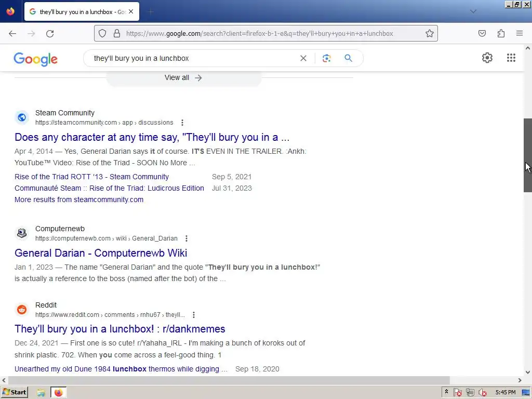Open the Firefox hamburger menu
The height and width of the screenshot is (399, 532).
(520, 34)
